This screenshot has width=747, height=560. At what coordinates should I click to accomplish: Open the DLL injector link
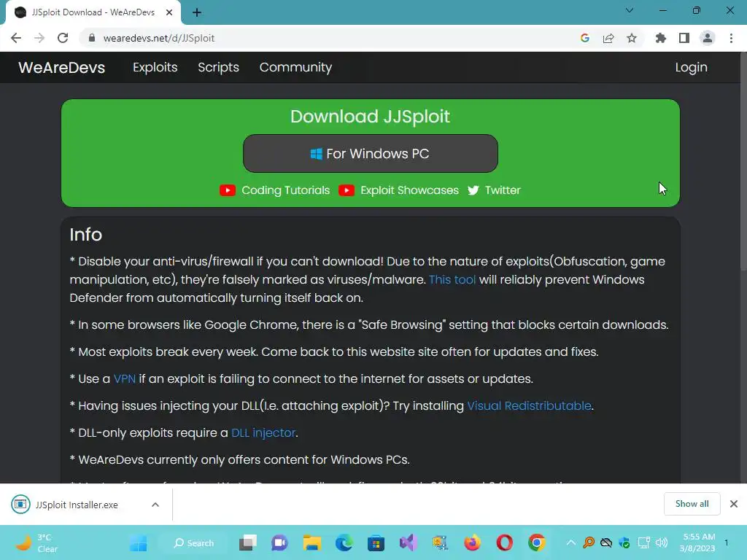click(x=263, y=433)
